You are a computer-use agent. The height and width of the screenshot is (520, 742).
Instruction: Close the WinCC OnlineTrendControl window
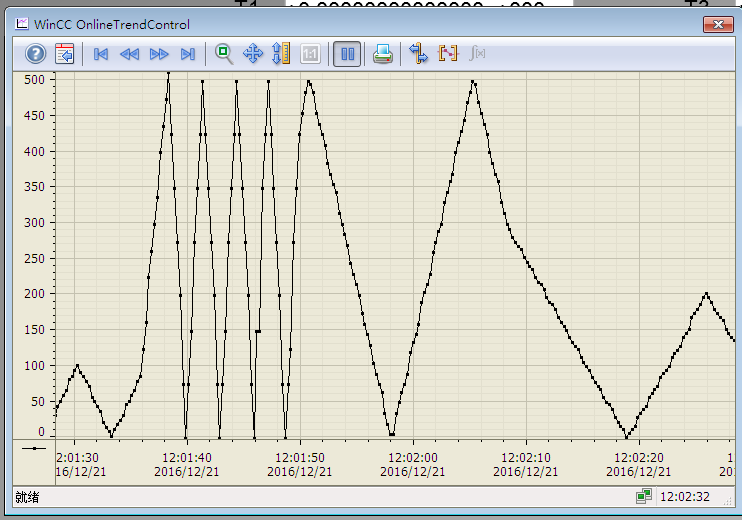pos(716,24)
